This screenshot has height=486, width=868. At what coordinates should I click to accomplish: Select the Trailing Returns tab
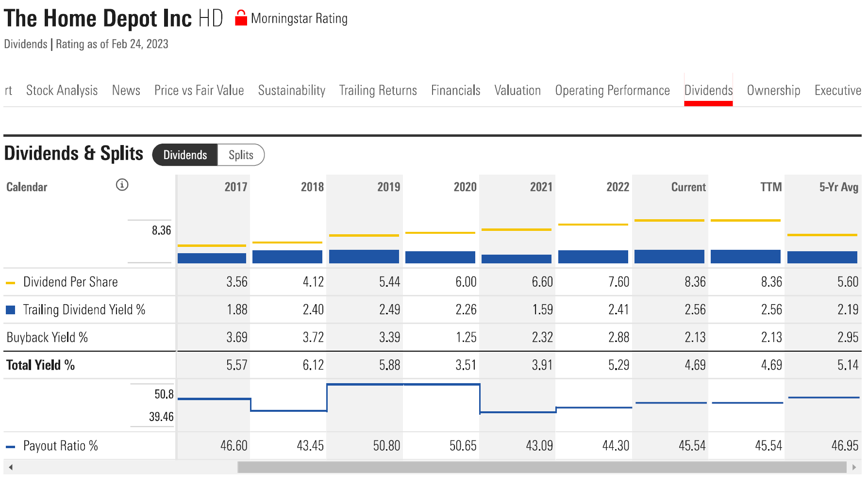tap(378, 90)
